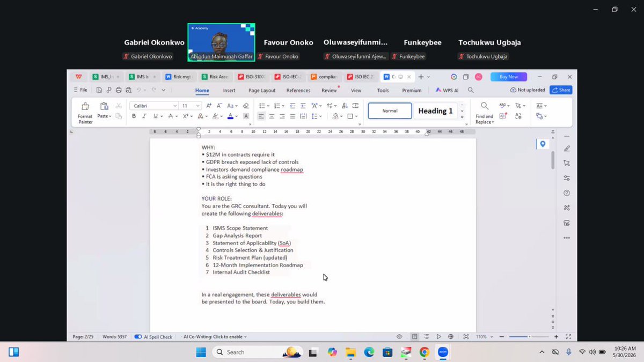
Task: Toggle character shading button
Action: tap(246, 116)
